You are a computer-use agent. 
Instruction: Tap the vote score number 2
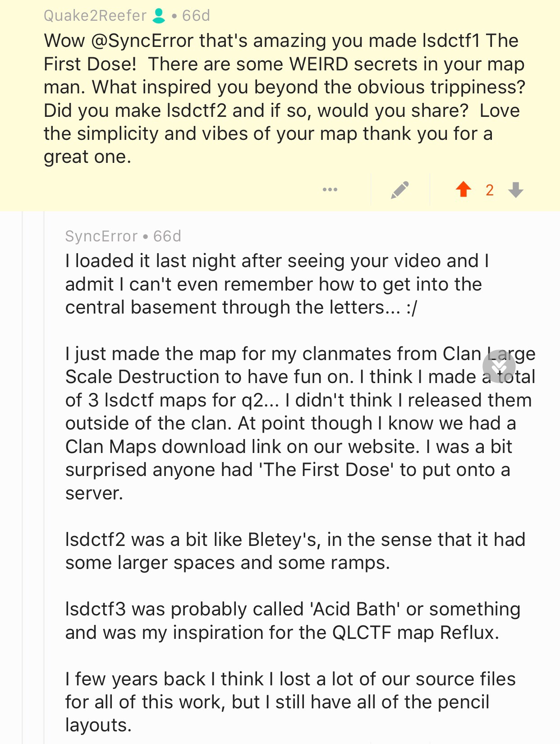click(489, 190)
